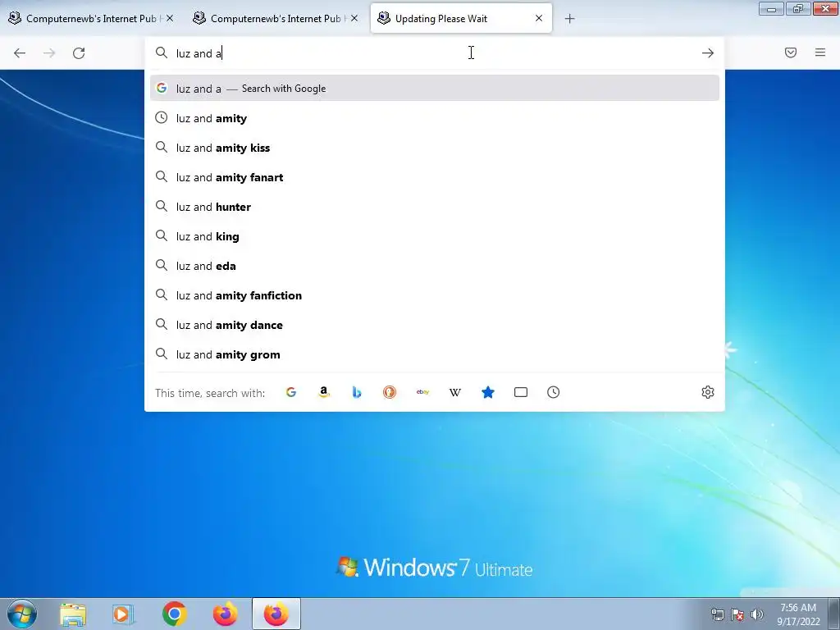Select suggestion 'luz and amity fanfiction'

(x=435, y=295)
